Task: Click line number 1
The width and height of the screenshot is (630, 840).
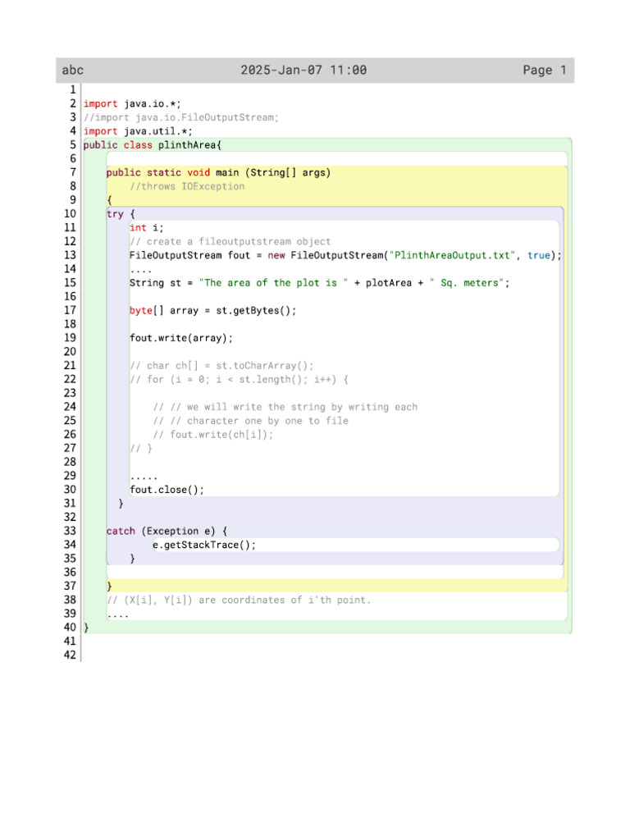Action: tap(73, 90)
